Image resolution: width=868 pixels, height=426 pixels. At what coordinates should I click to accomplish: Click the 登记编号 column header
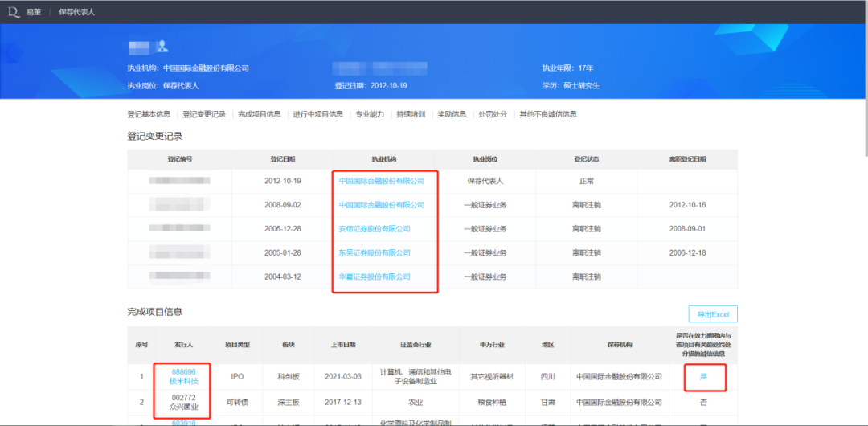(180, 159)
